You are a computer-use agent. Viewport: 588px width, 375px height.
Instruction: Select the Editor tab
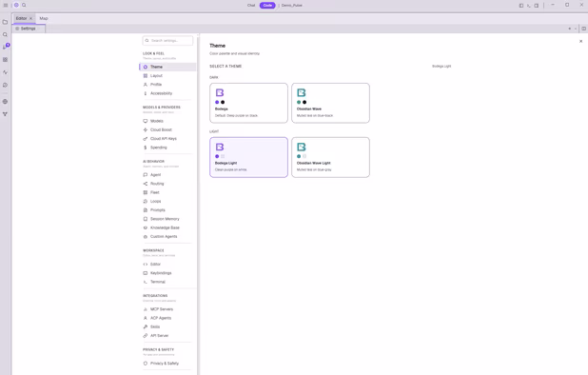coord(21,18)
